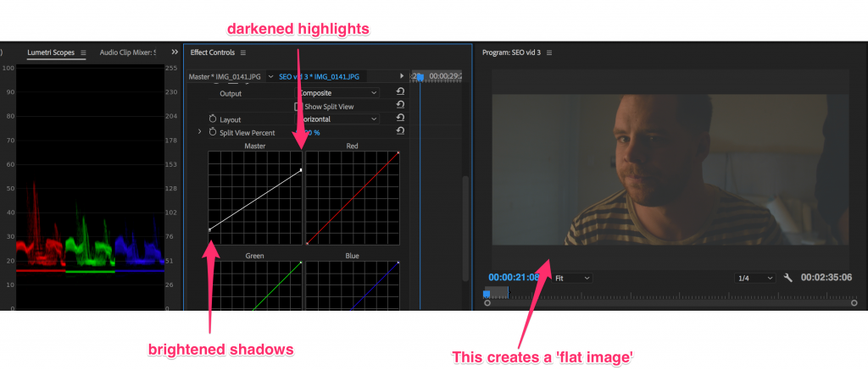The image size is (868, 370).
Task: Enable the Show Split View checkbox
Action: (x=298, y=106)
